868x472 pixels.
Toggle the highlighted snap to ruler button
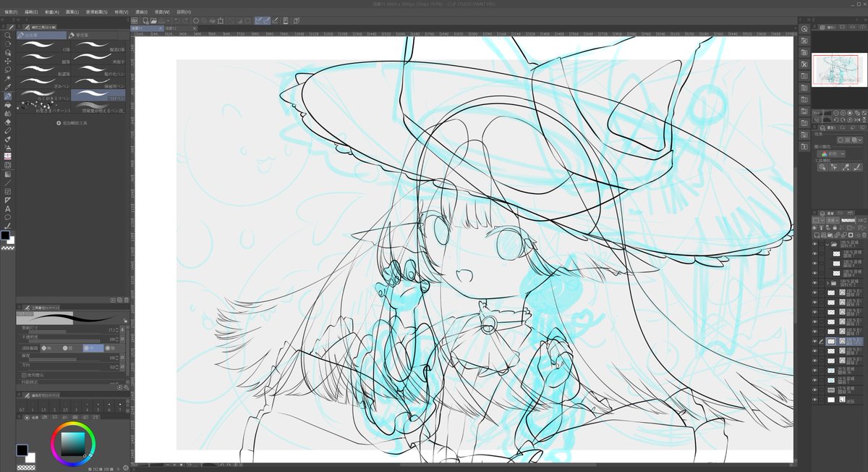(x=258, y=22)
